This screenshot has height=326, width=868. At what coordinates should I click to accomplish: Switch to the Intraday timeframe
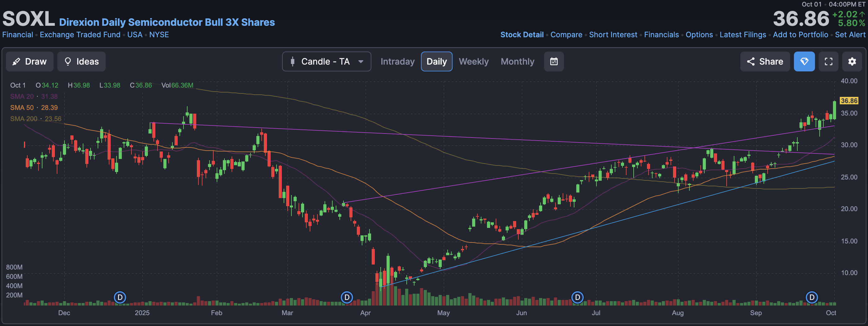(397, 61)
